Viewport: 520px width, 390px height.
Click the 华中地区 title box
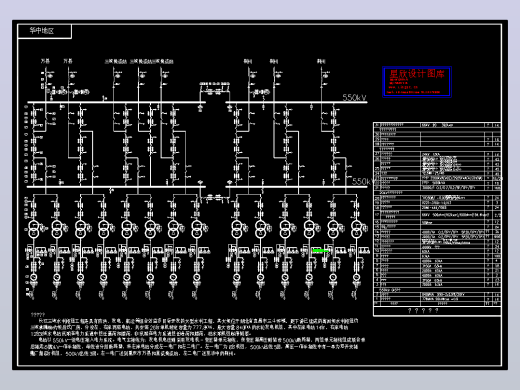pyautogui.click(x=44, y=31)
